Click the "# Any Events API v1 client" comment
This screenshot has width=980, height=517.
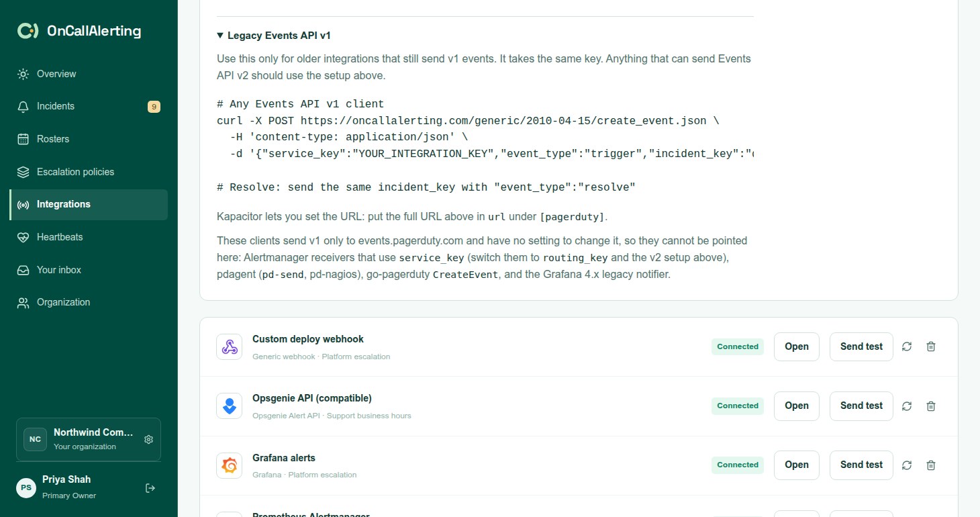click(x=300, y=104)
